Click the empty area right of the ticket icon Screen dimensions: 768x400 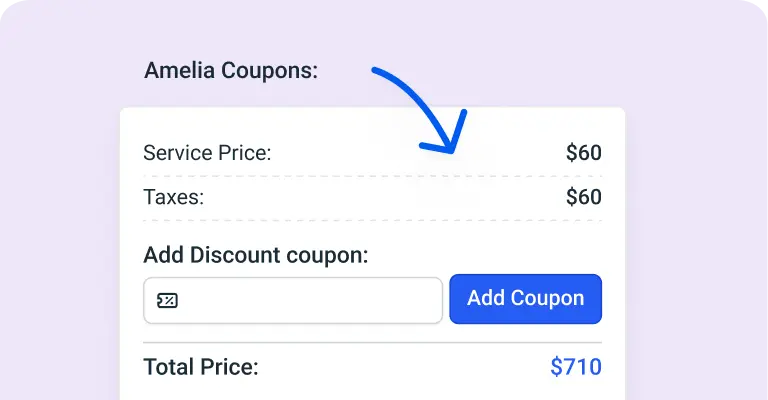[x=311, y=300]
